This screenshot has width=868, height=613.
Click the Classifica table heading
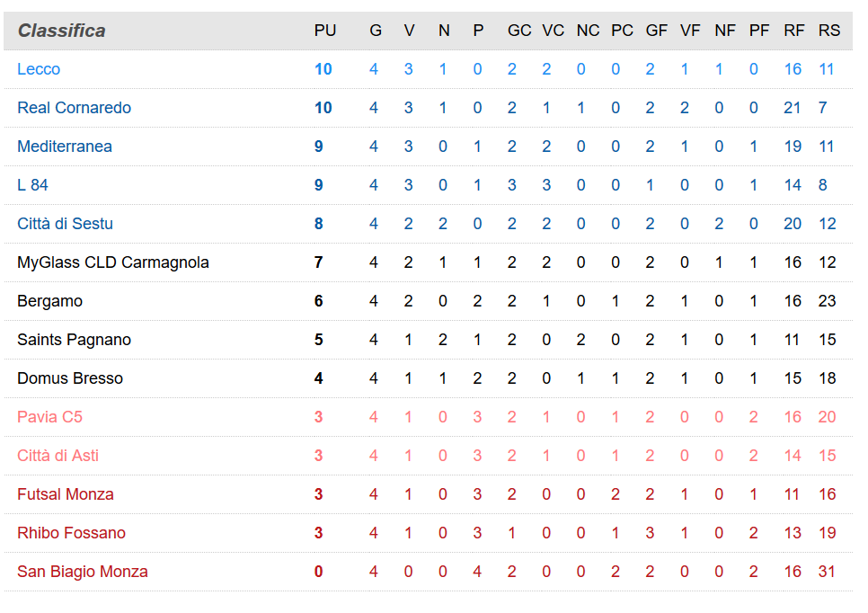[61, 31]
